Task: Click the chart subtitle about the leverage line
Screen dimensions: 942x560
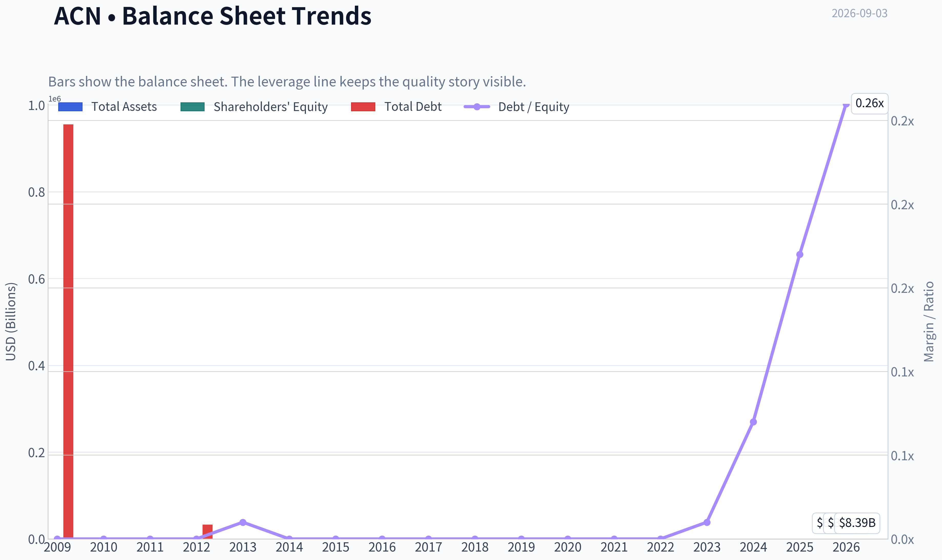Action: 287,82
